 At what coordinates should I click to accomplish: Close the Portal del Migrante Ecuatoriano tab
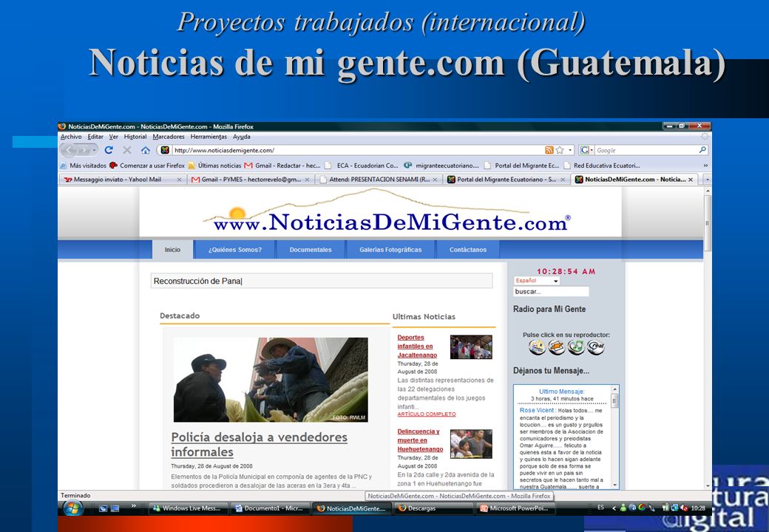563,180
